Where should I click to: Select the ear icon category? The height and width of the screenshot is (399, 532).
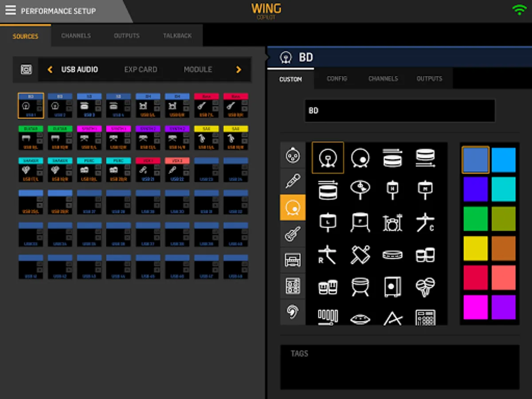tap(293, 312)
